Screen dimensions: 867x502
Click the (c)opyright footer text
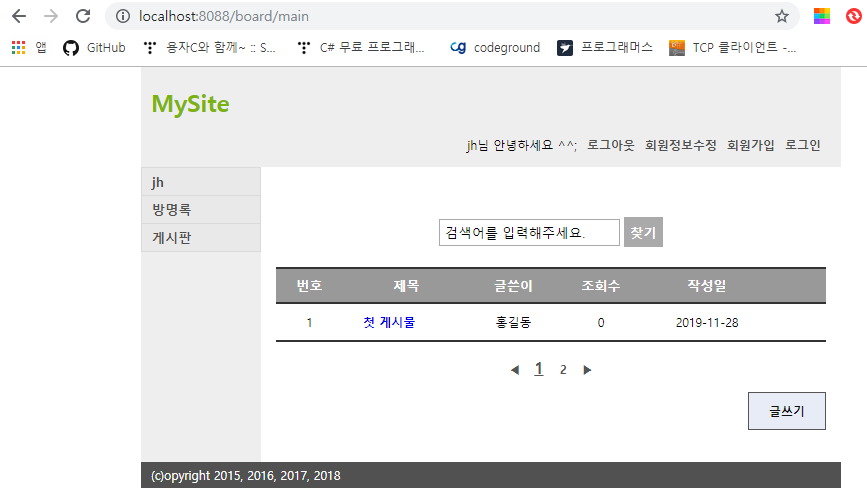[246, 475]
